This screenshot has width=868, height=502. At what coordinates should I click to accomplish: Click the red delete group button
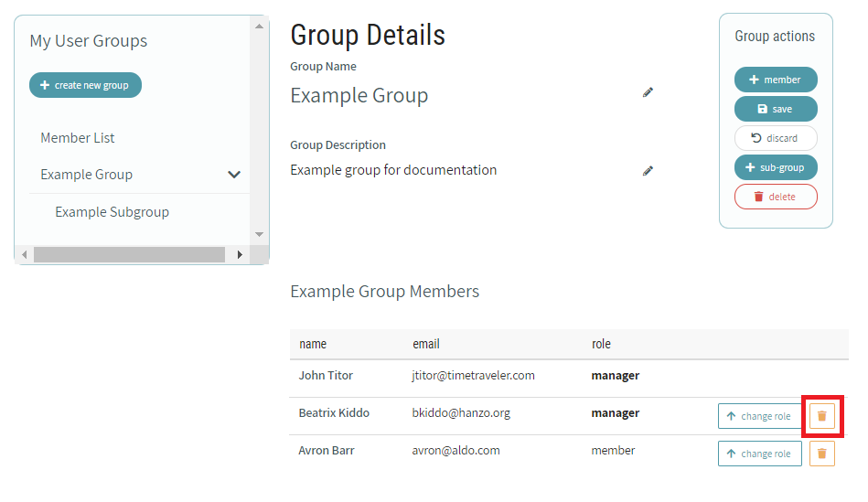tap(776, 197)
